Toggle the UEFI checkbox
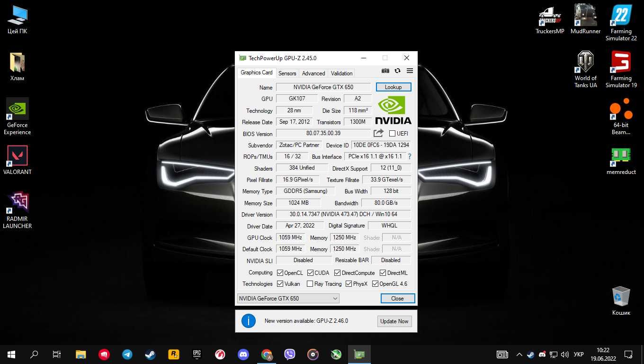This screenshot has height=364, width=644. point(392,134)
